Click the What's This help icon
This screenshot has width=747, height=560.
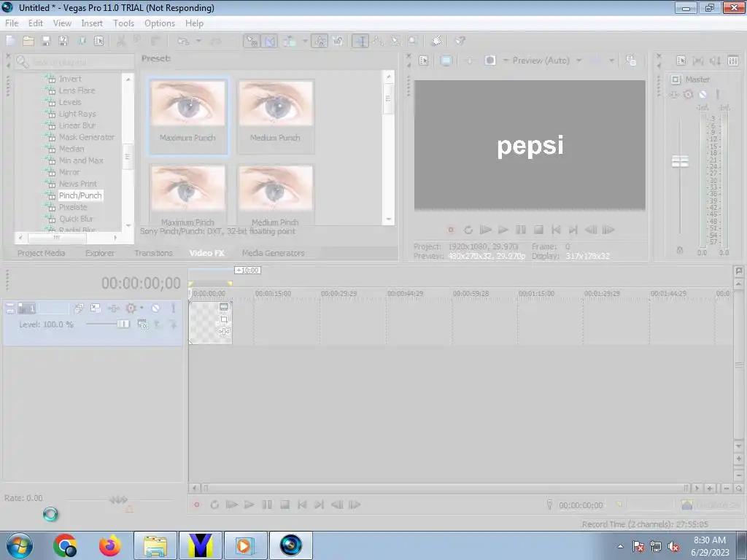pos(460,41)
